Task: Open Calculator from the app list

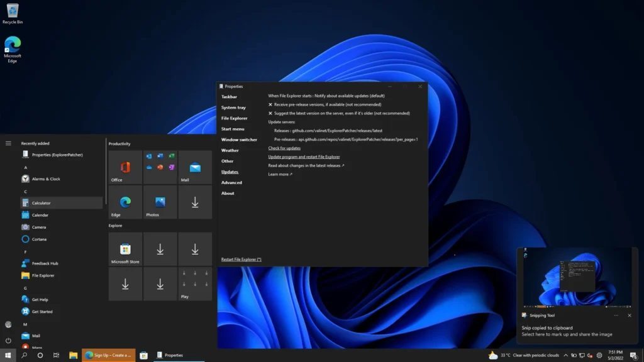Action: (62, 203)
